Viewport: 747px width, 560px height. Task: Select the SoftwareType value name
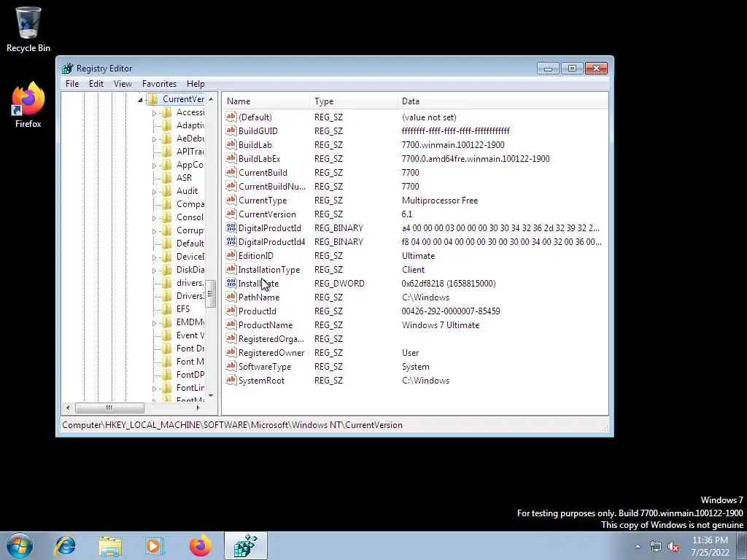pos(265,367)
